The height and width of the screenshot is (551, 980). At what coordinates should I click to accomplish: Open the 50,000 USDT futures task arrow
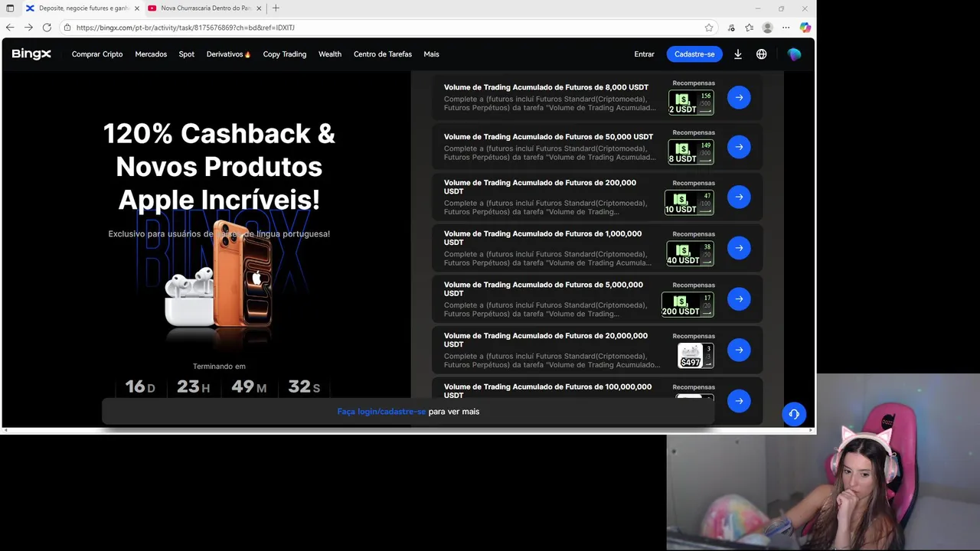(x=739, y=147)
